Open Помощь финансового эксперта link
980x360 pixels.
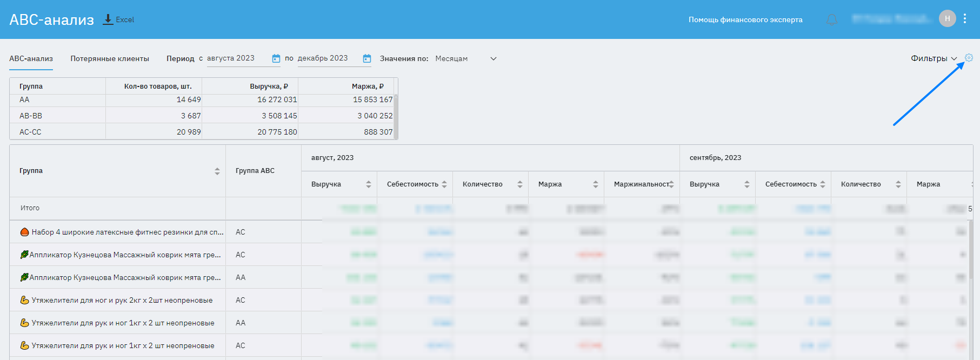[745, 20]
